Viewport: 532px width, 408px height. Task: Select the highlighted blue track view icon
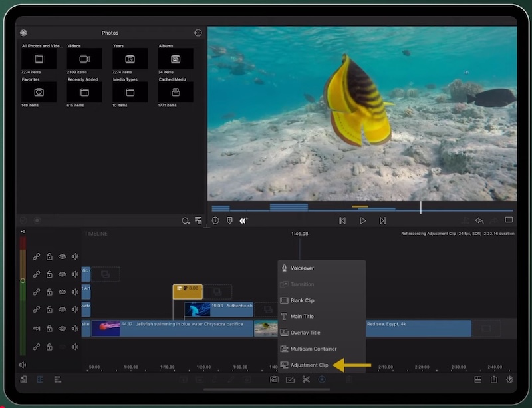40,379
